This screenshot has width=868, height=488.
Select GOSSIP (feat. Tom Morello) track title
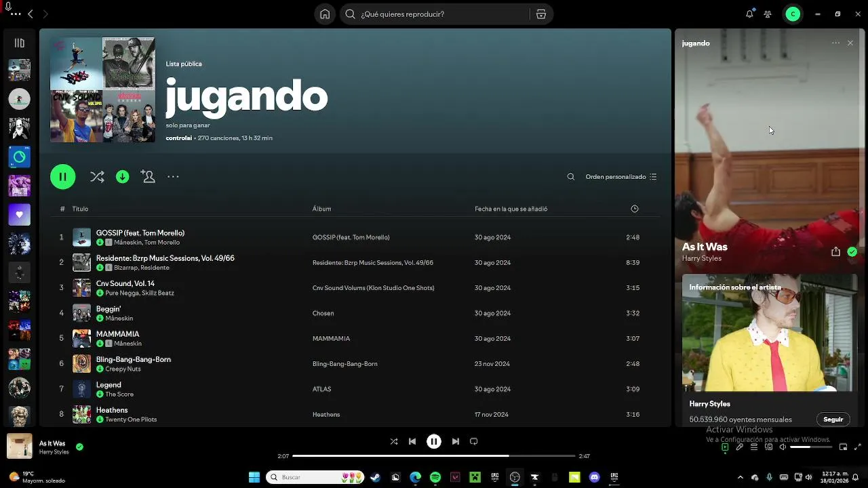coord(140,232)
